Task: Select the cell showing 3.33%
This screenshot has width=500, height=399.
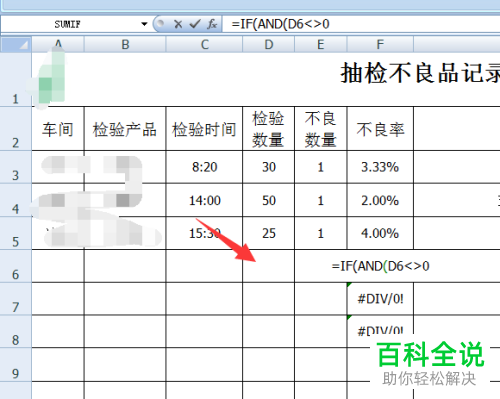Action: 380,167
